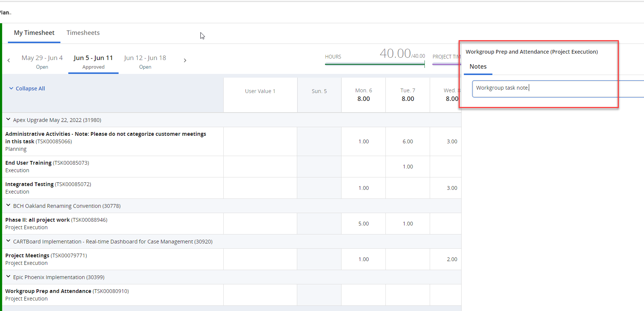Click Tuesday 6.00 cell for Administrative Activities

pos(408,141)
